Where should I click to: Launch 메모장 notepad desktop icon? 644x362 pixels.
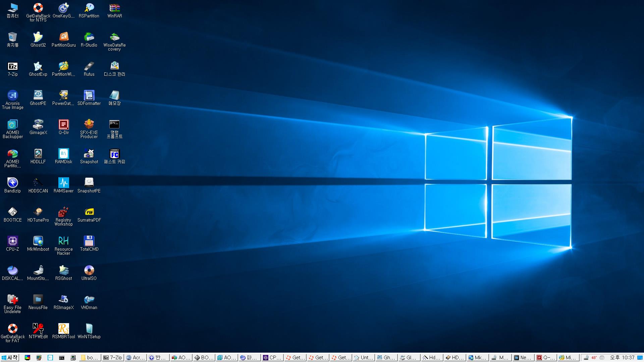115,98
